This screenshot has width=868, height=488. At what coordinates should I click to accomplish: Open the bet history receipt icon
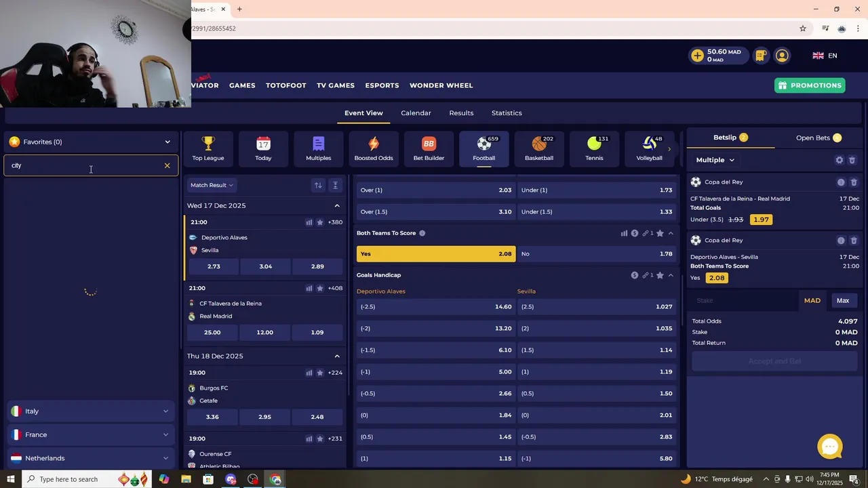click(x=761, y=56)
